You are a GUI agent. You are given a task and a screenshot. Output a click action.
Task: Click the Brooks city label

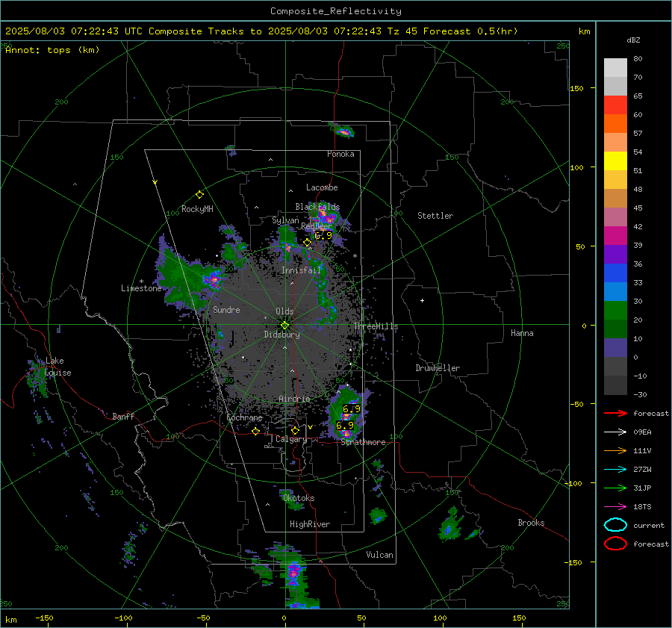coord(531,523)
